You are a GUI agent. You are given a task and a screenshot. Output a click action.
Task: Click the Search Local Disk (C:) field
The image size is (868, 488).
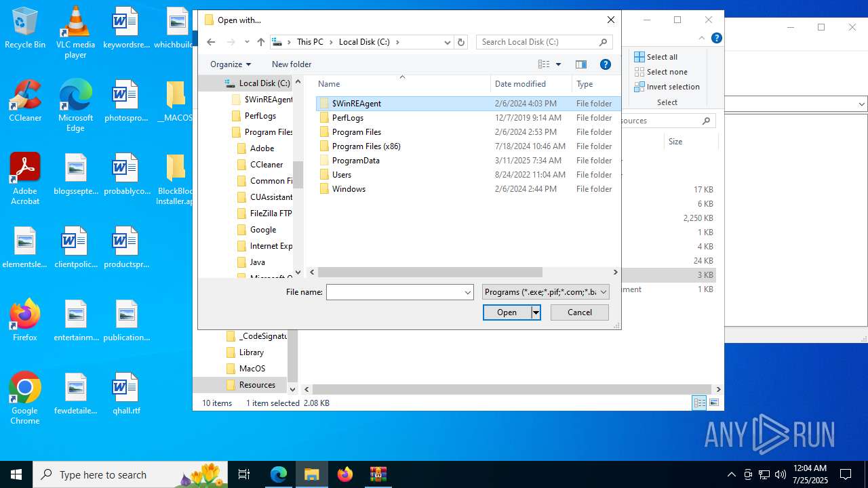tap(536, 42)
